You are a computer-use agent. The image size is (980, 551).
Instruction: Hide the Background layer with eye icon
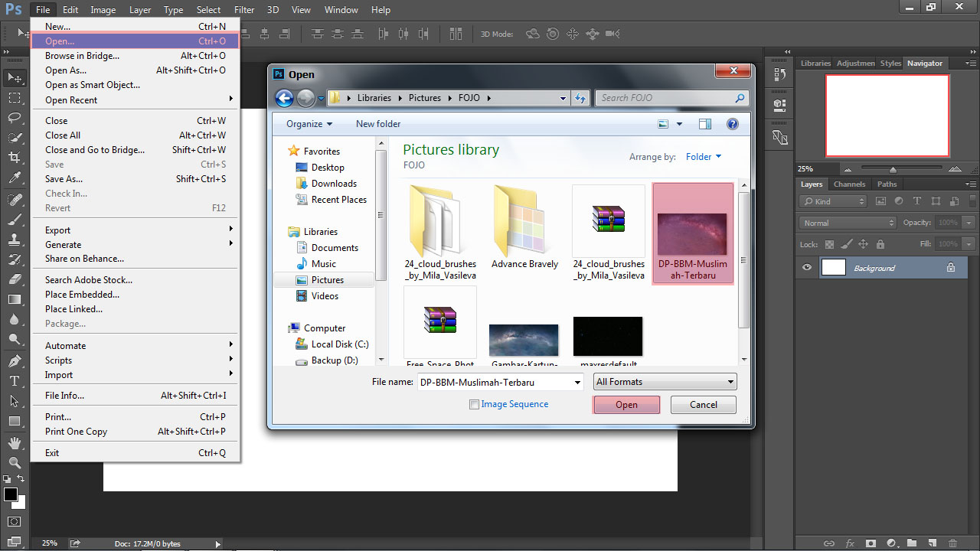[807, 268]
